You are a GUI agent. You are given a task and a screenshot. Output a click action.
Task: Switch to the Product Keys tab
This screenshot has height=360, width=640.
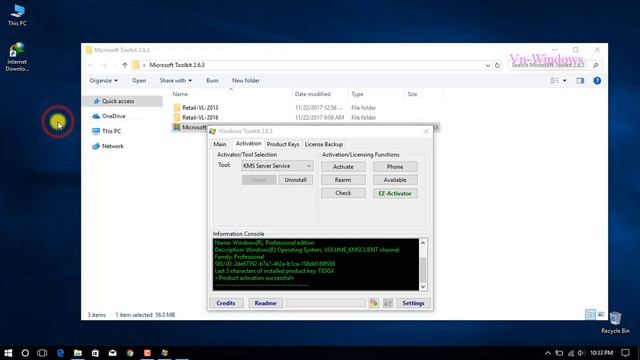[283, 144]
